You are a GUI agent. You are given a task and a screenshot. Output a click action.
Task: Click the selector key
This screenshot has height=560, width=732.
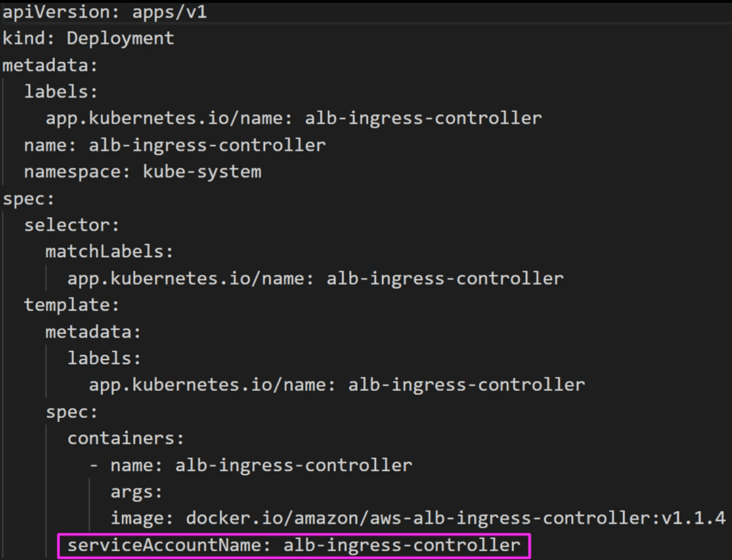(x=68, y=225)
